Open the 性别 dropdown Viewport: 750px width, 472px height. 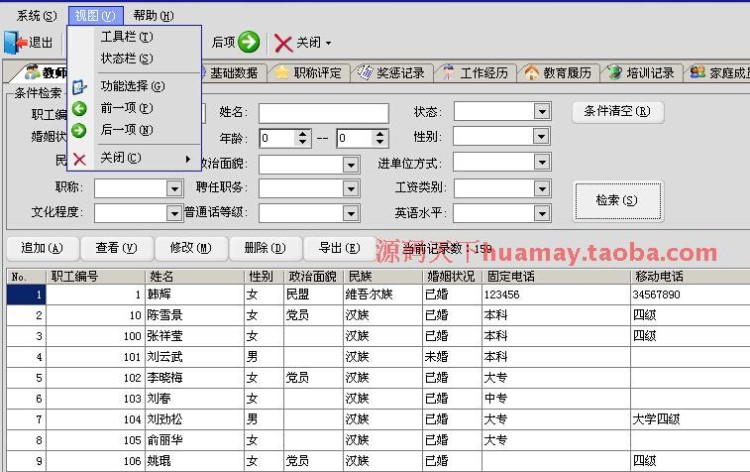click(541, 137)
